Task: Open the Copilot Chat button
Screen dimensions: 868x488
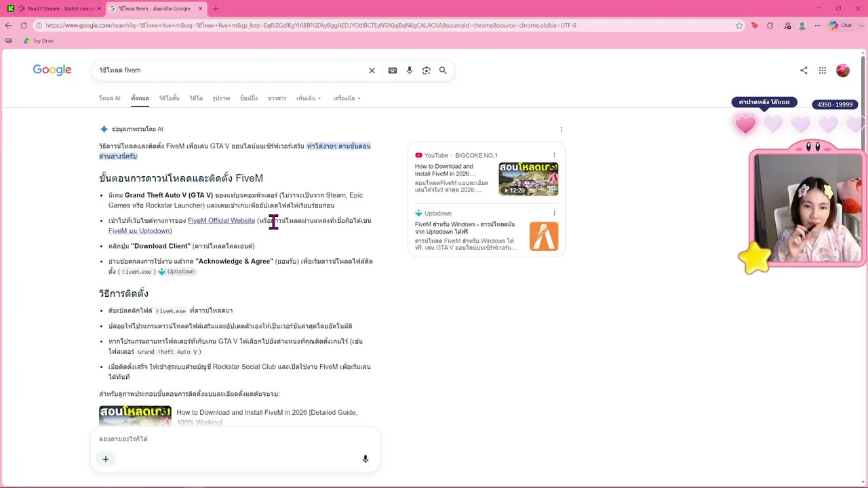Action: point(842,26)
